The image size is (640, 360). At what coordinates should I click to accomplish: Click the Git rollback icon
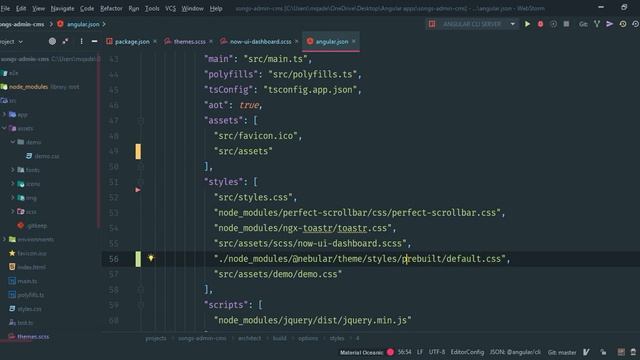[636, 24]
